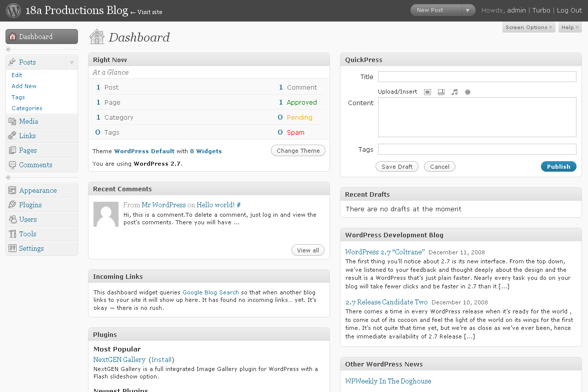The image size is (588, 392).
Task: Click the Appearance icon in sidebar
Action: coord(12,190)
